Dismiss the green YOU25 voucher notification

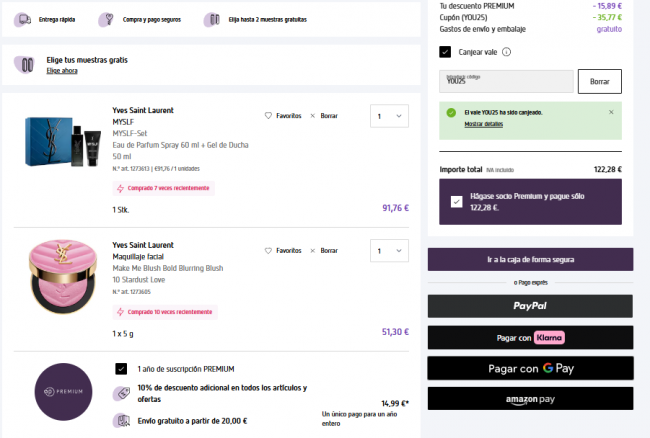point(611,112)
